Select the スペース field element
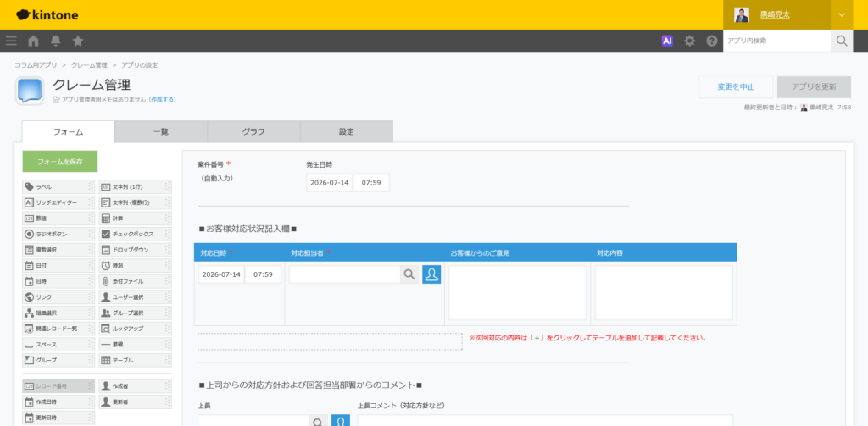 (58, 345)
